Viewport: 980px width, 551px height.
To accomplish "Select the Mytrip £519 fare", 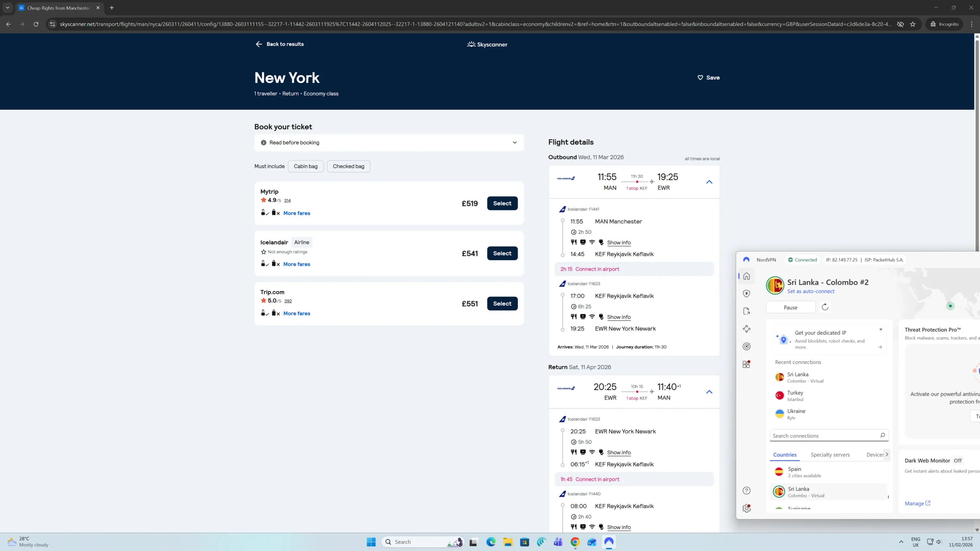I will [502, 203].
